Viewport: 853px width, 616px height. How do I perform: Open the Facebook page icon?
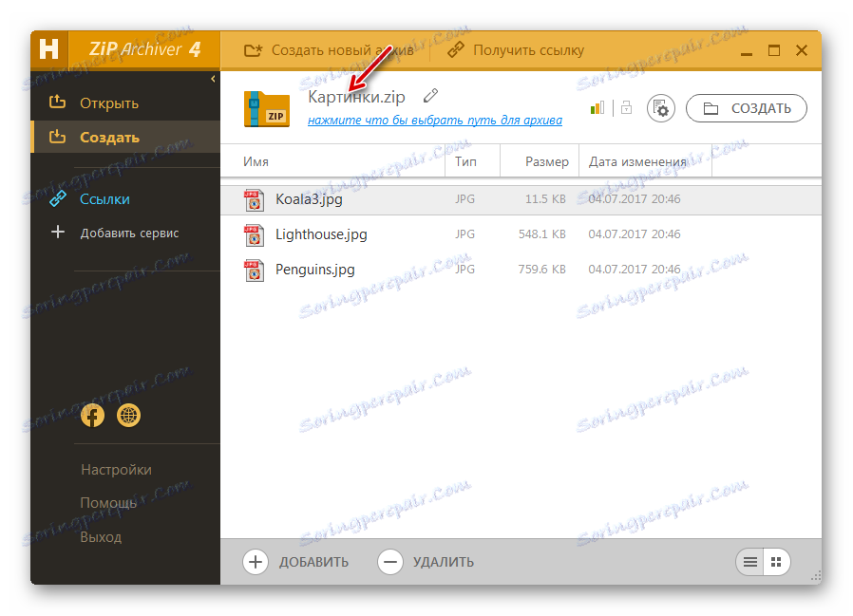point(92,416)
